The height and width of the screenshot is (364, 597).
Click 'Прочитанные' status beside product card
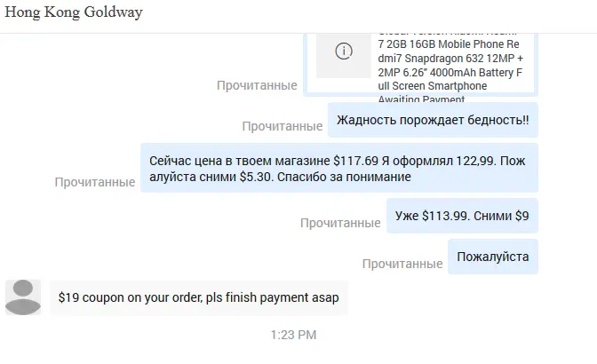pyautogui.click(x=257, y=85)
